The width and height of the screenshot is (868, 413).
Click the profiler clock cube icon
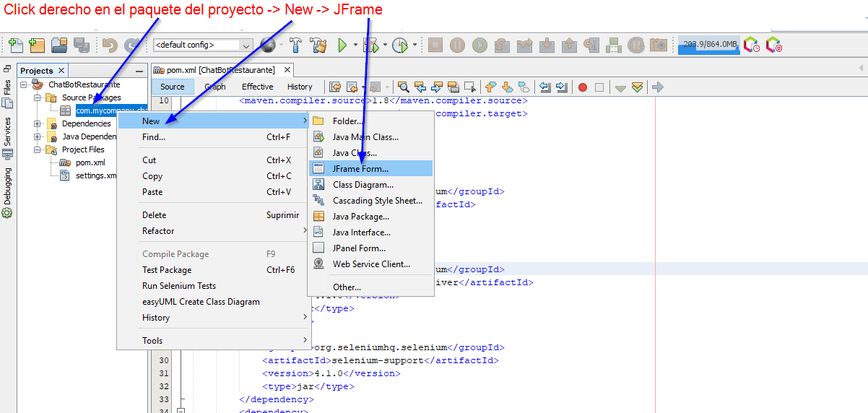pyautogui.click(x=752, y=45)
